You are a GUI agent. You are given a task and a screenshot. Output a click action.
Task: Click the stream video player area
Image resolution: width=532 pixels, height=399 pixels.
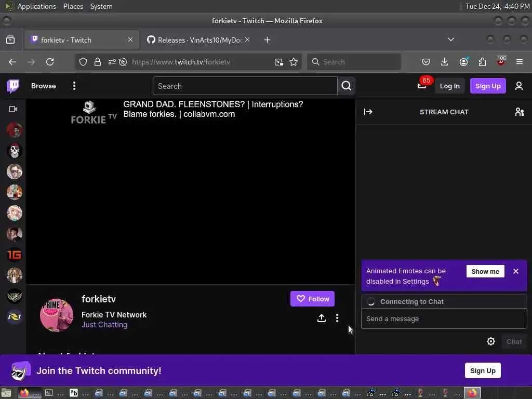tap(191, 192)
